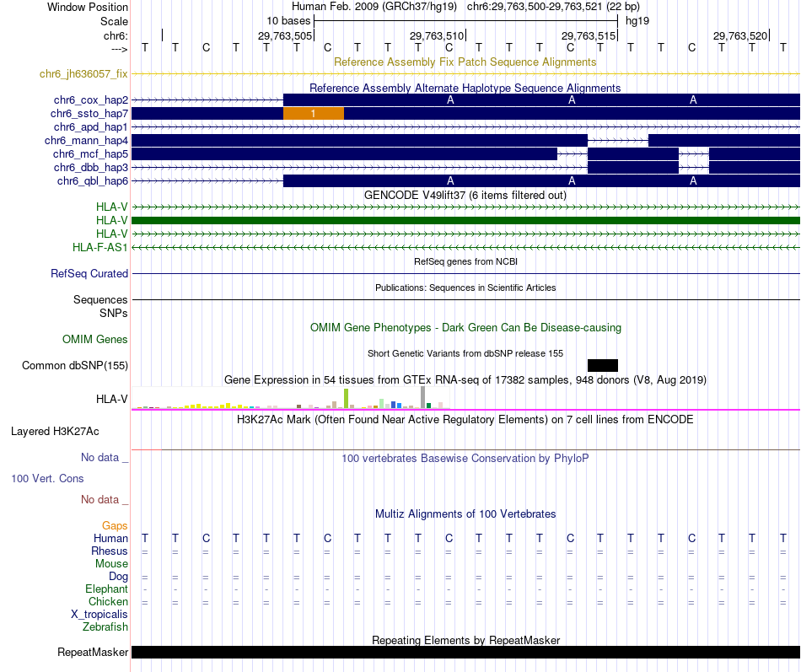
Task: Open Repeating Elements by RepeatMasker title
Action: (x=466, y=640)
